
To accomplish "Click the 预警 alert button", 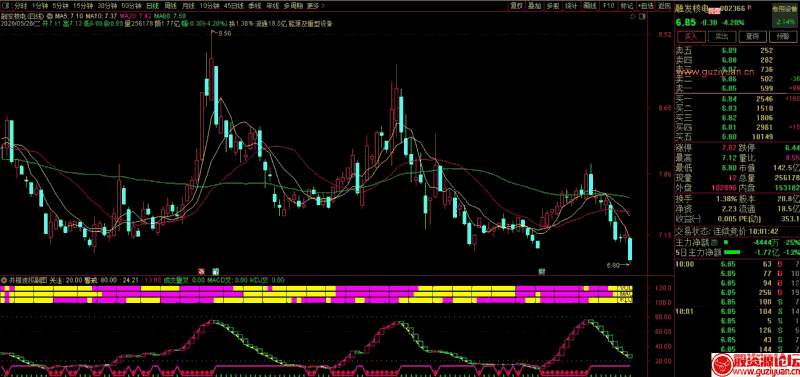I will (x=783, y=37).
